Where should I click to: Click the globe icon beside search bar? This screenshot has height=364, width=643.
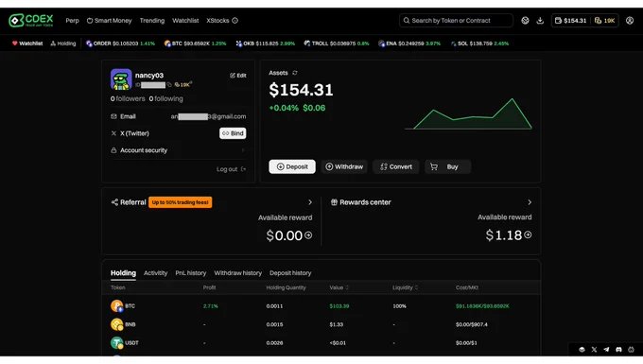(x=525, y=21)
